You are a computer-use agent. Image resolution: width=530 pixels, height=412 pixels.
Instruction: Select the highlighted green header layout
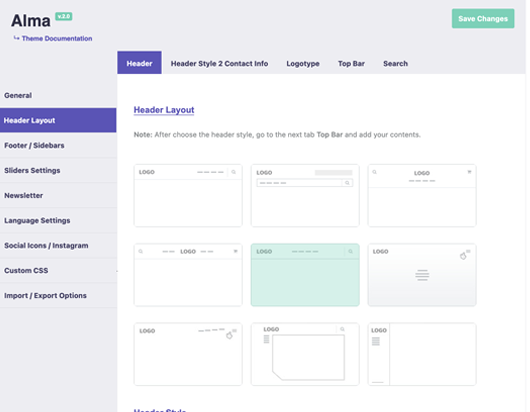pyautogui.click(x=305, y=275)
